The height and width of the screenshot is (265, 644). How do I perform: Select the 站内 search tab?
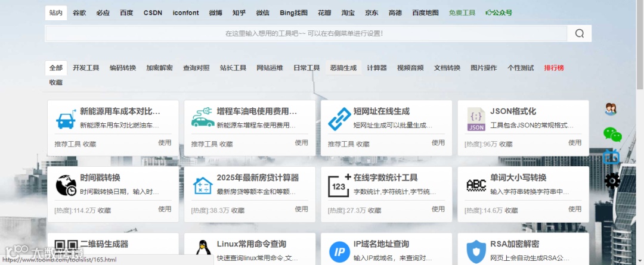coord(56,13)
